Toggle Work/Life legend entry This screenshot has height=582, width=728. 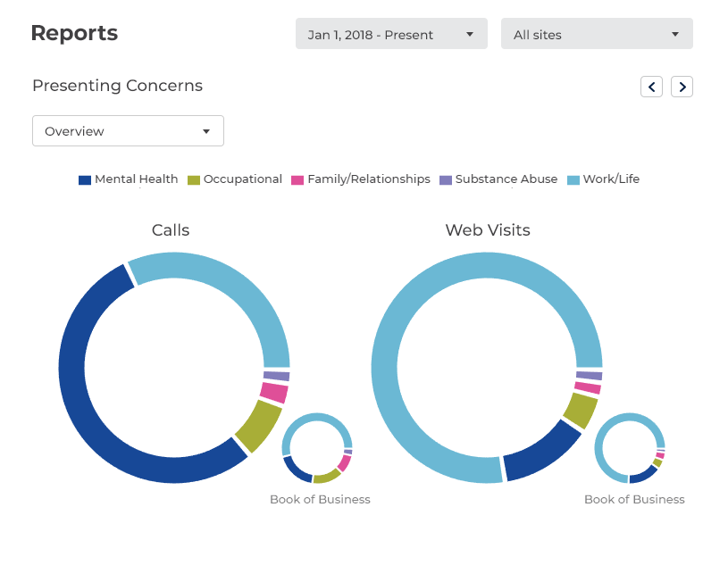coord(604,179)
